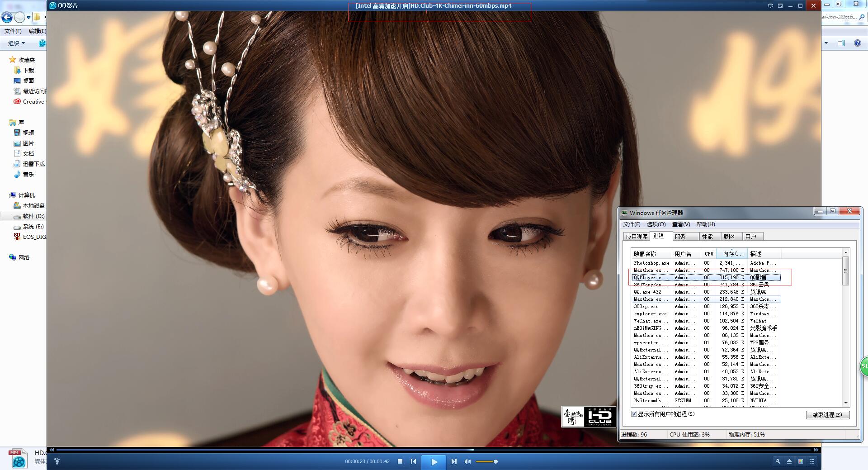Screen dimensions: 868x470
Task: Click the eject/open file icon
Action: (789, 461)
